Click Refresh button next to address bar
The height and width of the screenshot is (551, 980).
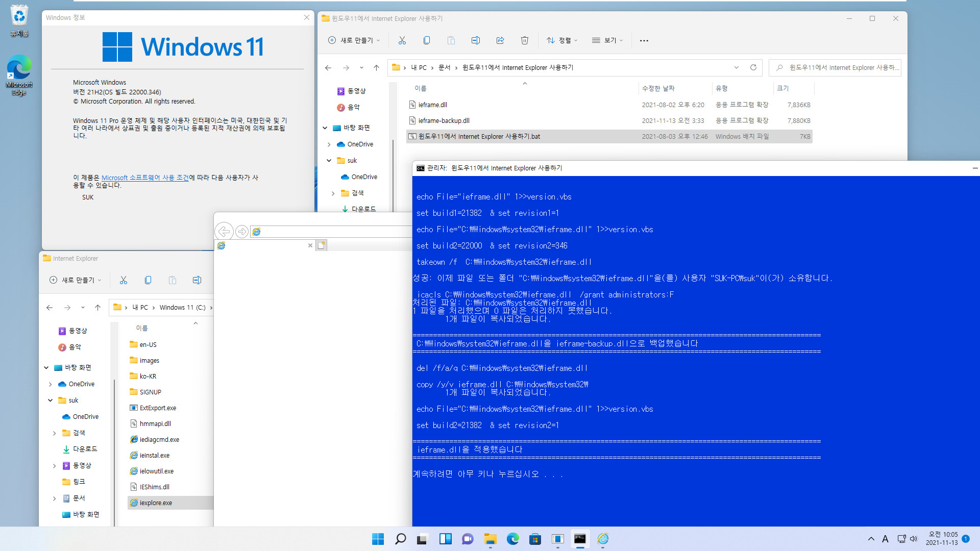point(753,67)
